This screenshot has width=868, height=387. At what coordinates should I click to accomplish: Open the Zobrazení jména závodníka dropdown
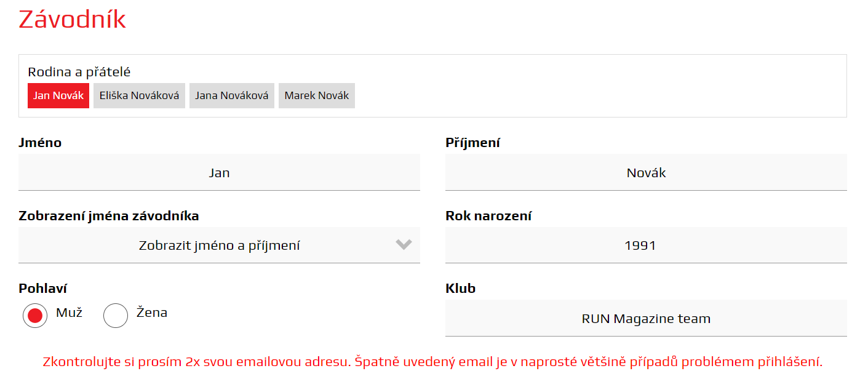(219, 245)
